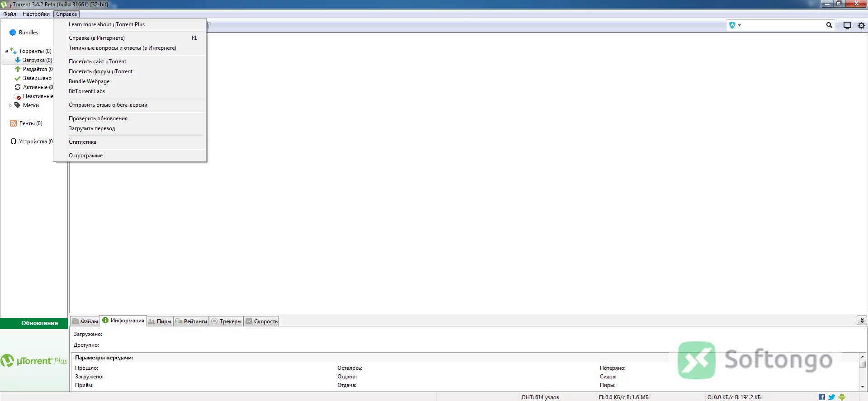
Task: Open the Ленты RSS feeds item
Action: point(26,123)
